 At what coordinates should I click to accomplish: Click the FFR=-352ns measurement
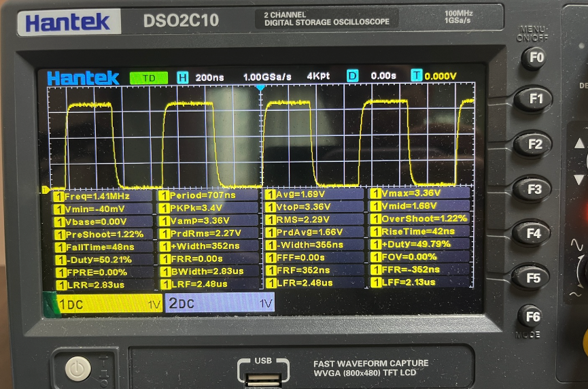click(x=420, y=270)
